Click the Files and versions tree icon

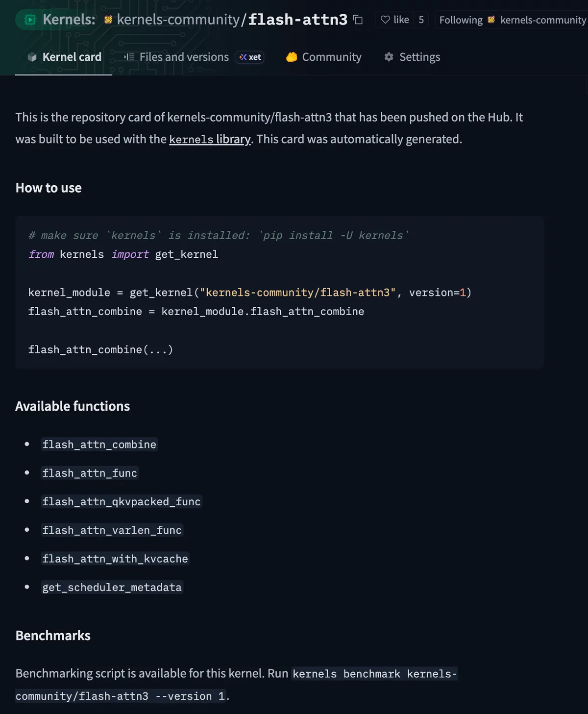(x=129, y=57)
